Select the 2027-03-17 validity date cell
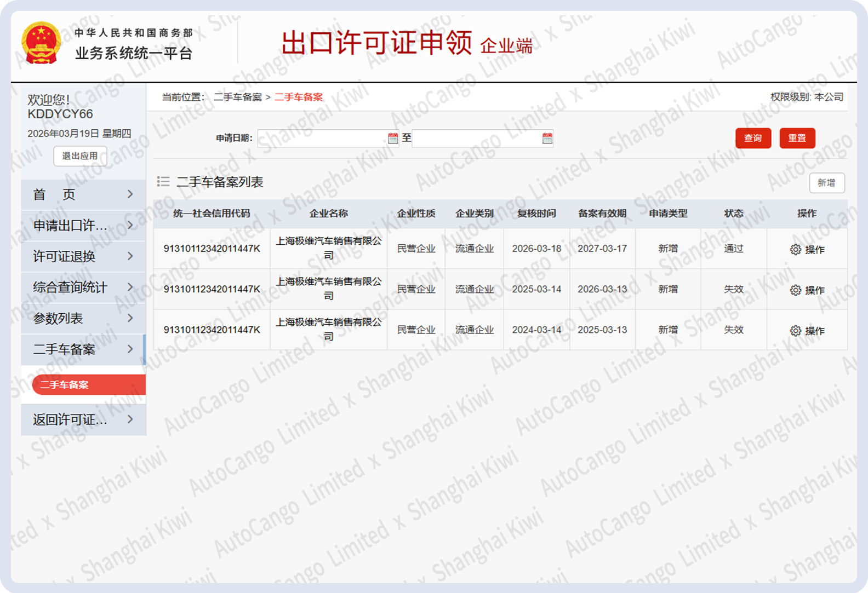Screen dimensions: 868x593 point(602,249)
